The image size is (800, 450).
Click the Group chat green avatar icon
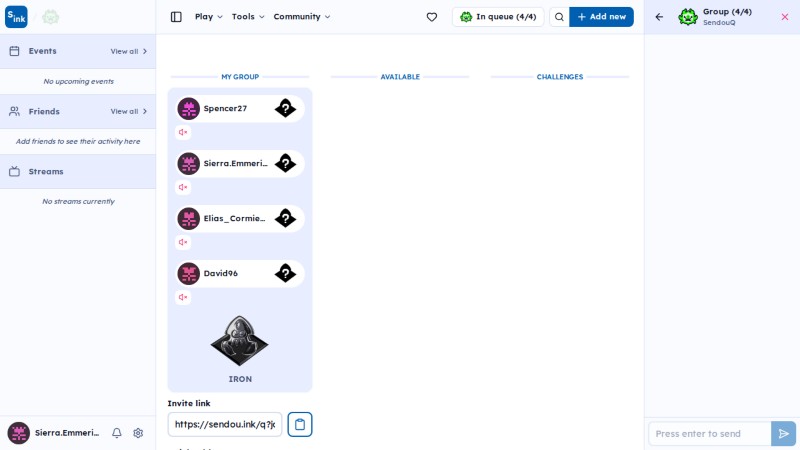(688, 17)
